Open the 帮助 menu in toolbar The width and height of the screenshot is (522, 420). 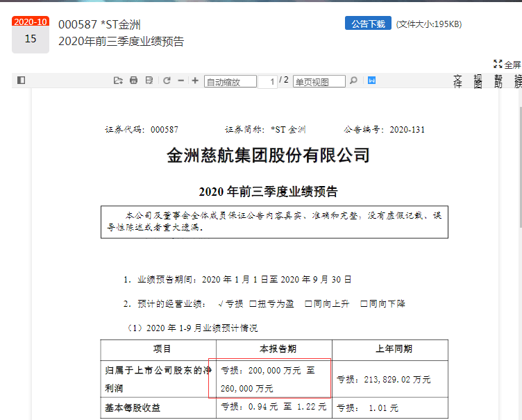[498, 81]
